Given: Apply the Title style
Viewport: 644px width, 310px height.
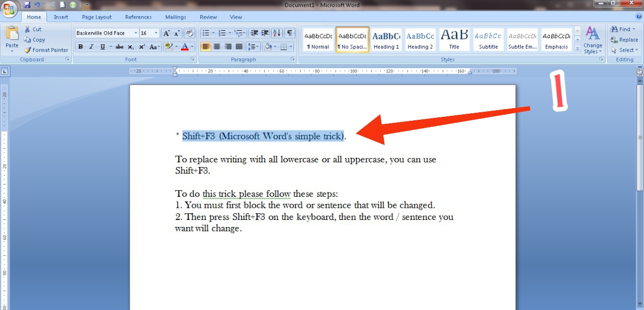Looking at the screenshot, I should [x=454, y=40].
